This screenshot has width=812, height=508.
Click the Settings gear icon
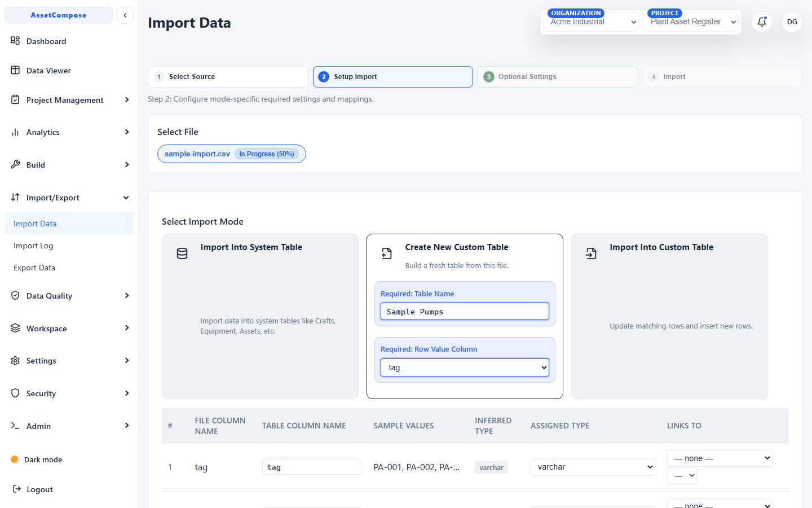point(15,360)
